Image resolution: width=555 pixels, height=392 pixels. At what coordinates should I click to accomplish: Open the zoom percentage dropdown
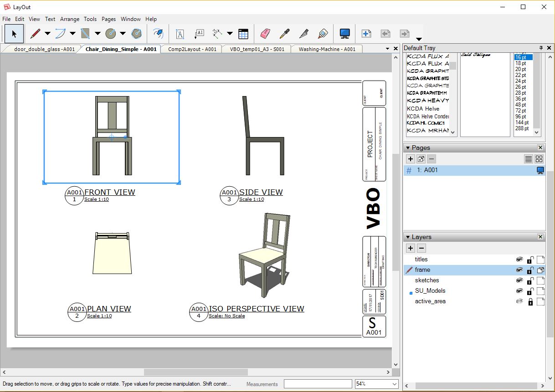tap(395, 383)
